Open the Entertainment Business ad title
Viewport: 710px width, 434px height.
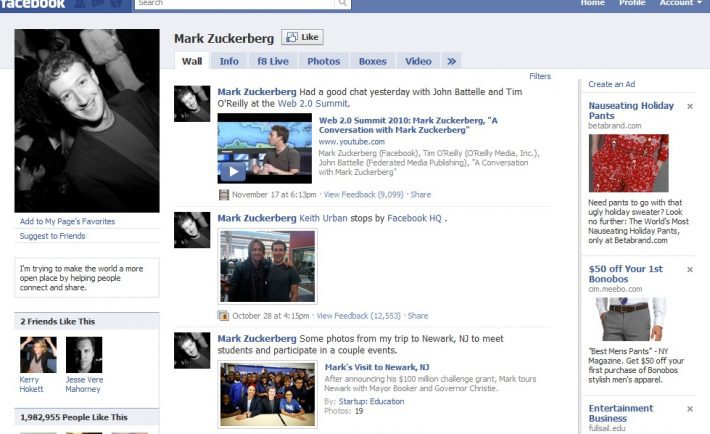[620, 413]
